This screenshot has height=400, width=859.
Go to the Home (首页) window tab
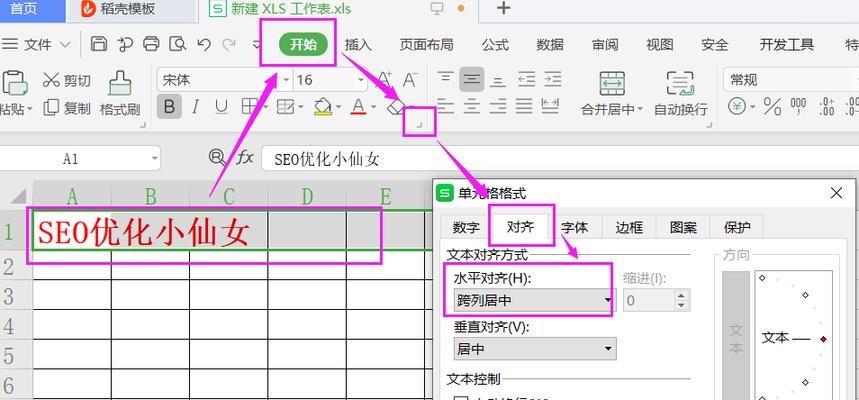(x=24, y=9)
